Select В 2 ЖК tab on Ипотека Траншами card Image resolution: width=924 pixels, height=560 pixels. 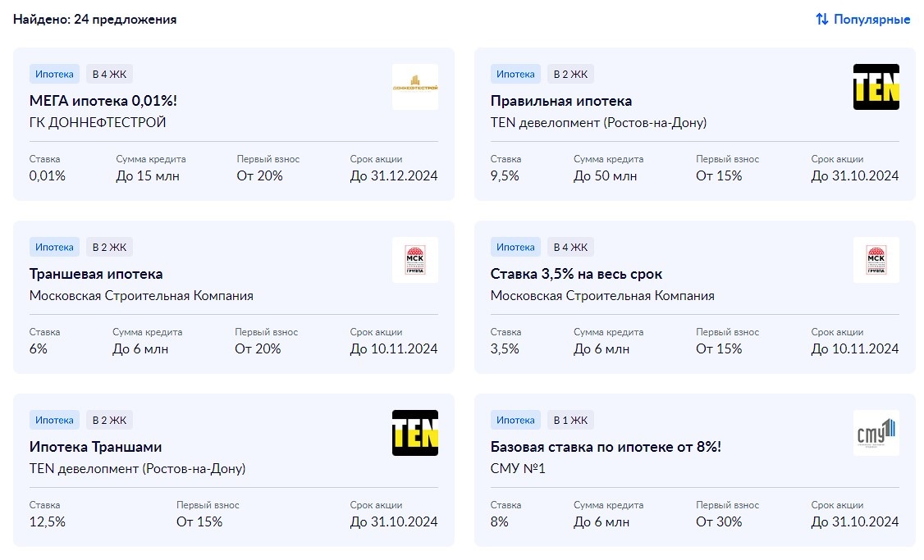point(109,419)
